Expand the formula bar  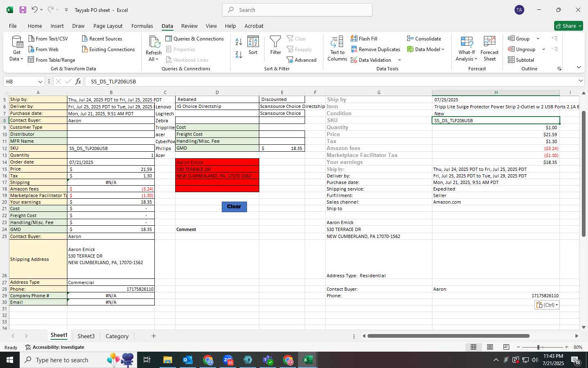(x=581, y=81)
